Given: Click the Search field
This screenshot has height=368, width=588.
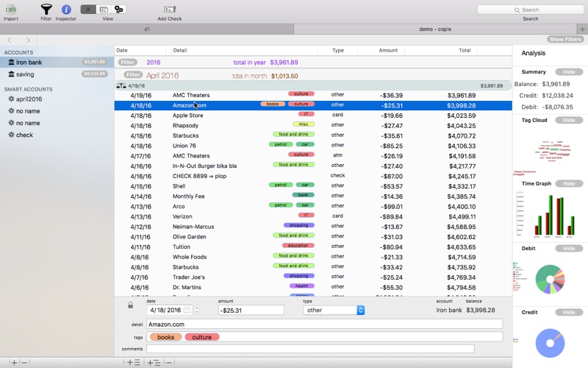Looking at the screenshot, I should 530,10.
